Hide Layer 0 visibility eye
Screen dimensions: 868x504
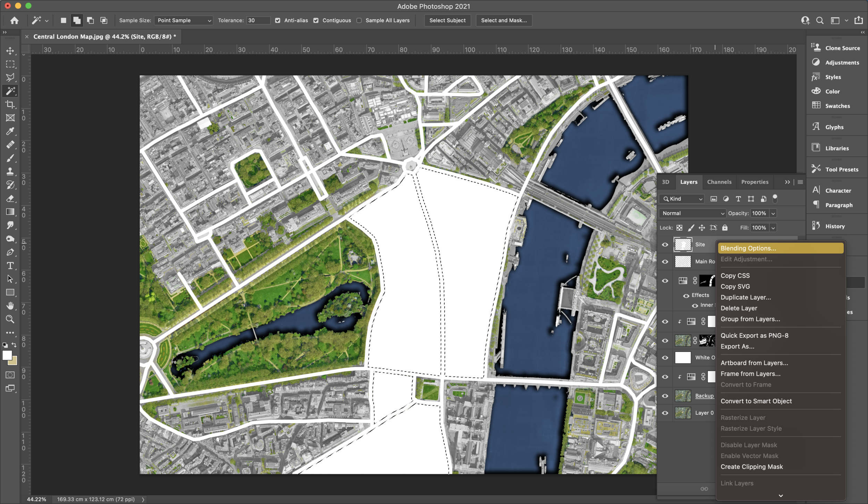[x=665, y=413]
